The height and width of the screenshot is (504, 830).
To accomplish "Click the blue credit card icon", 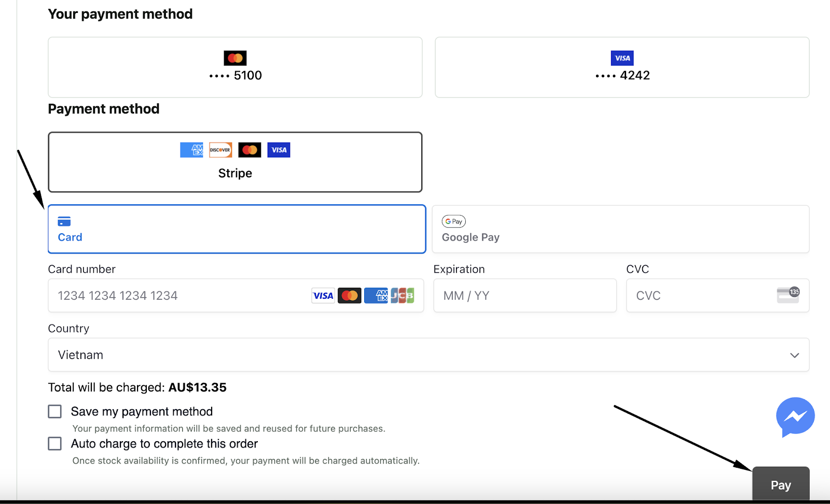I will pyautogui.click(x=64, y=221).
